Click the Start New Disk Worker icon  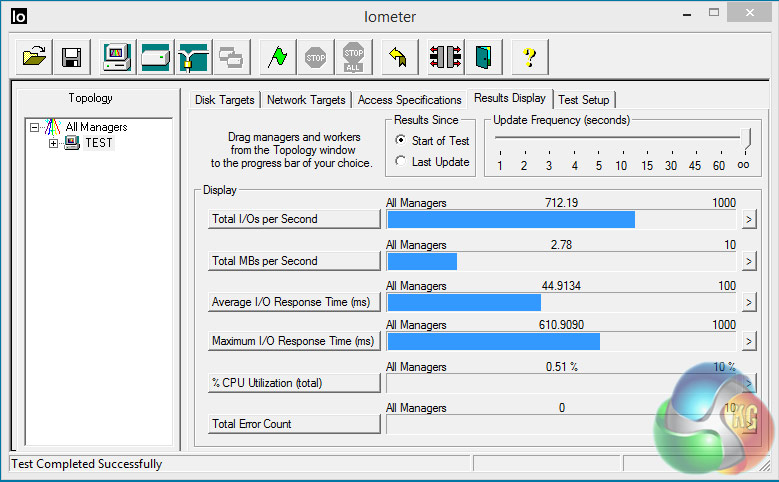156,57
